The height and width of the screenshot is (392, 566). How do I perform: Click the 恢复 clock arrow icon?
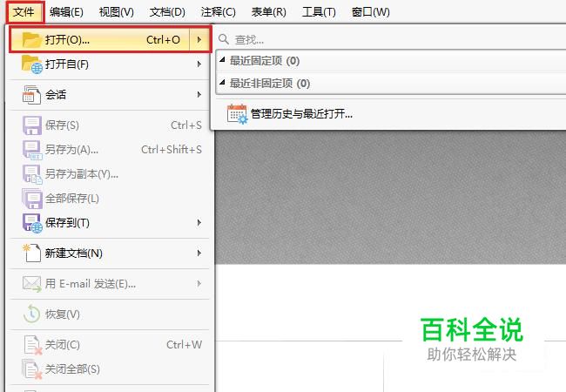31,314
